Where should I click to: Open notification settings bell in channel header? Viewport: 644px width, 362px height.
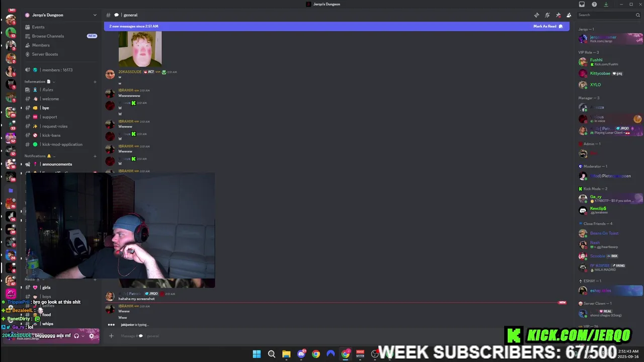(547, 15)
